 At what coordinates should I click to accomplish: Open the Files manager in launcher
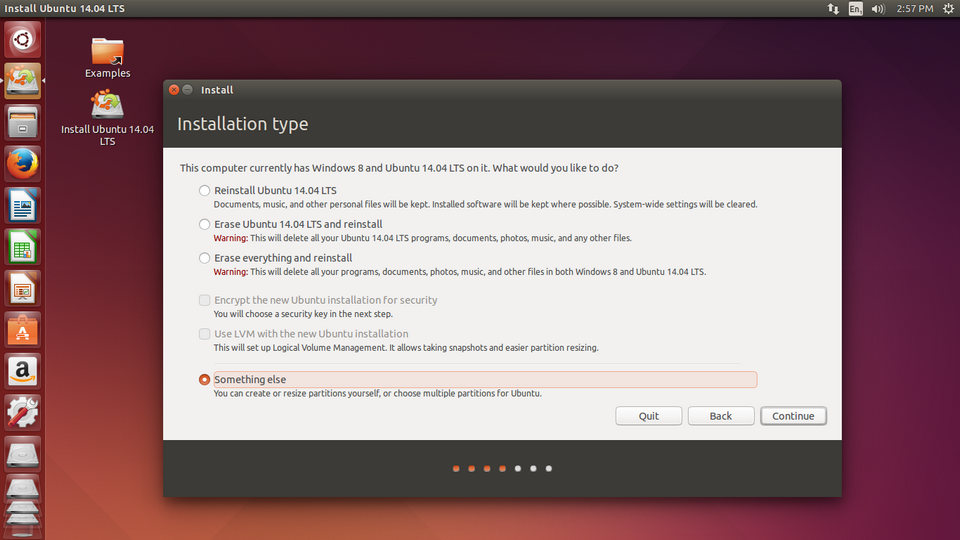(23, 122)
